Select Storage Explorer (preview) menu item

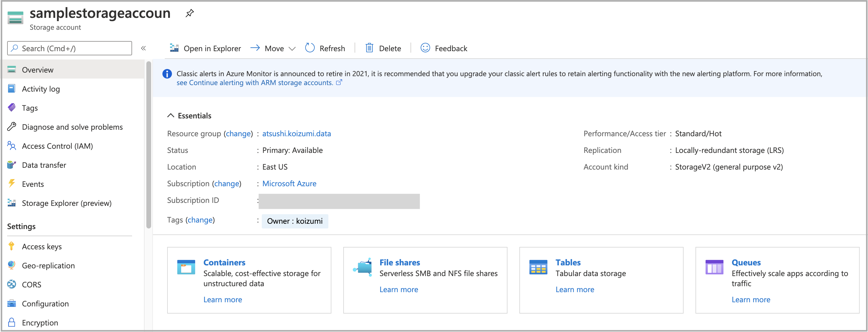click(x=66, y=203)
